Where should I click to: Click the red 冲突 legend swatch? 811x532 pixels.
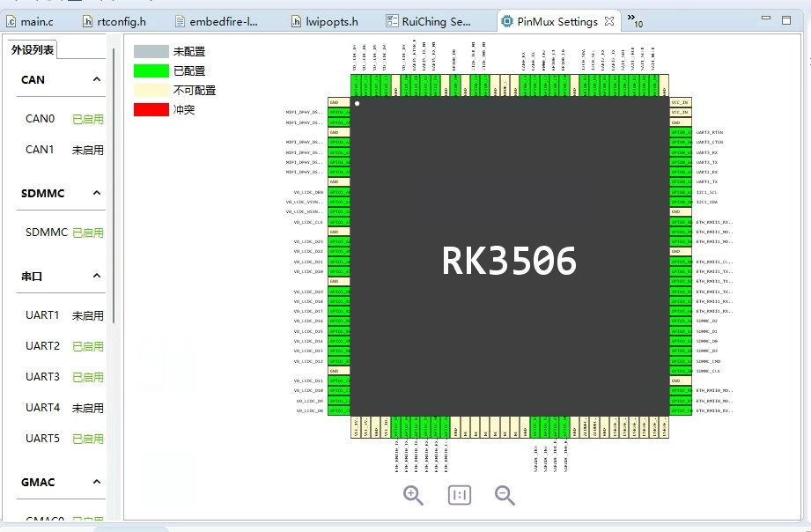click(x=151, y=109)
